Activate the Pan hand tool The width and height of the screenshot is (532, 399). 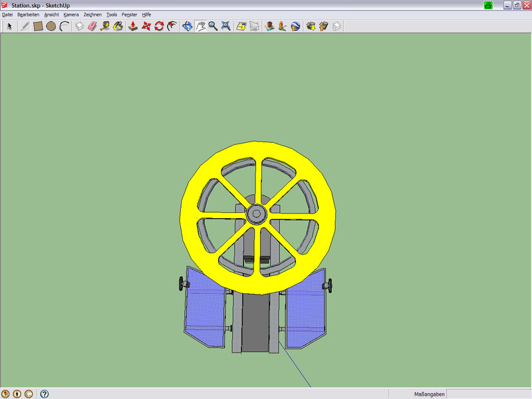coord(201,26)
